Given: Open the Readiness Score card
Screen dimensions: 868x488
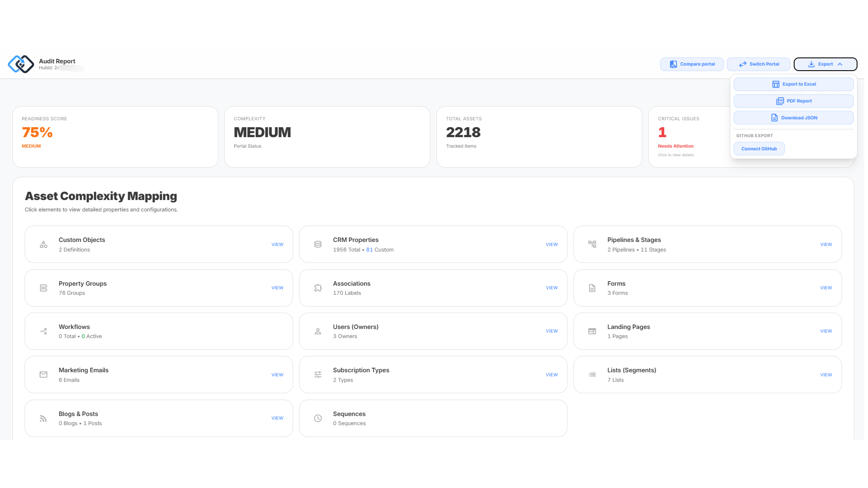Looking at the screenshot, I should coord(115,137).
